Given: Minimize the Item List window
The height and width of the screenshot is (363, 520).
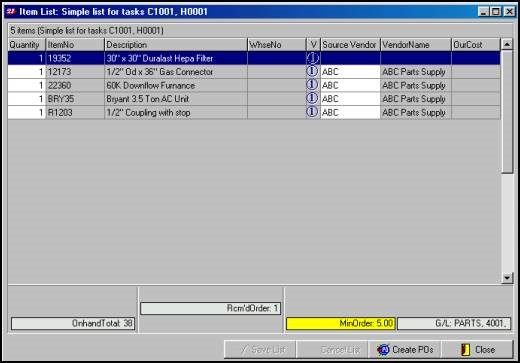Looking at the screenshot, I should (483, 12).
